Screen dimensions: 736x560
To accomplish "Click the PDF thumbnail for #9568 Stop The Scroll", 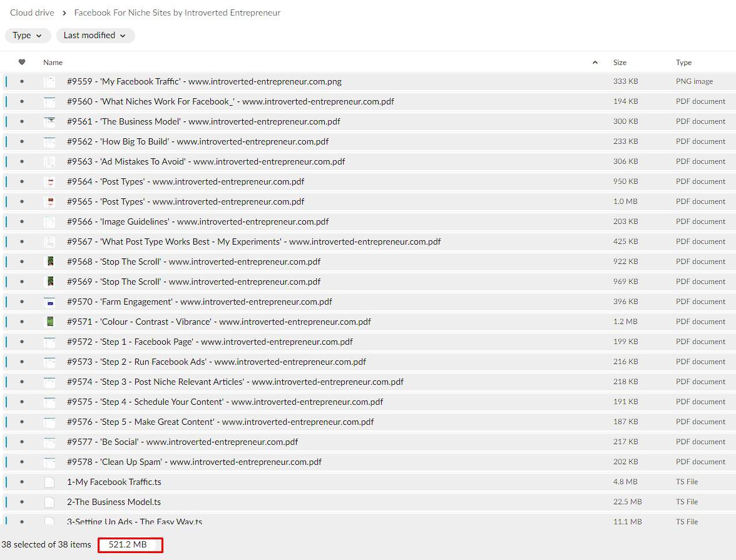I will coord(49,262).
